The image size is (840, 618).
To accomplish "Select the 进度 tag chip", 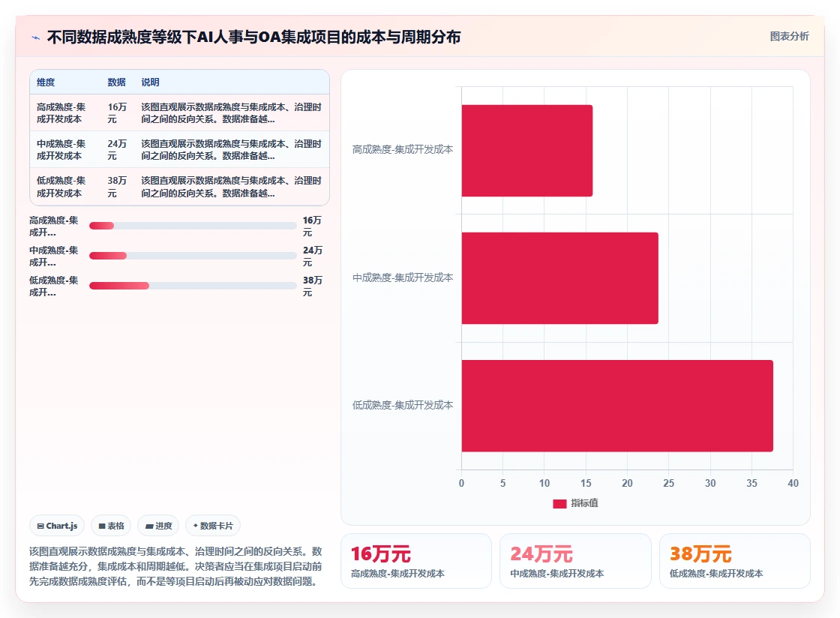I will click(158, 526).
